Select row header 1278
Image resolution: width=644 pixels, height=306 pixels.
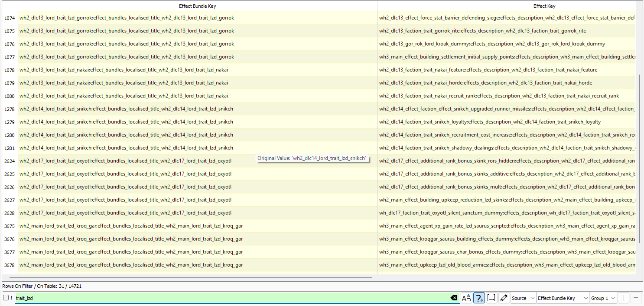tap(9, 109)
